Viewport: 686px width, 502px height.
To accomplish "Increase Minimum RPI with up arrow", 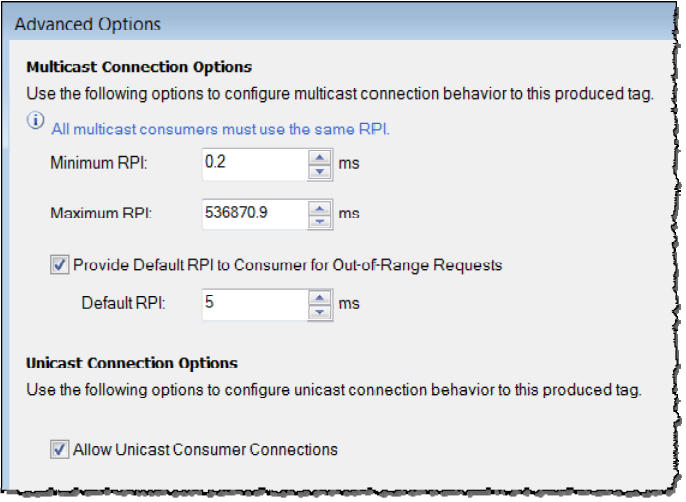I will [320, 158].
